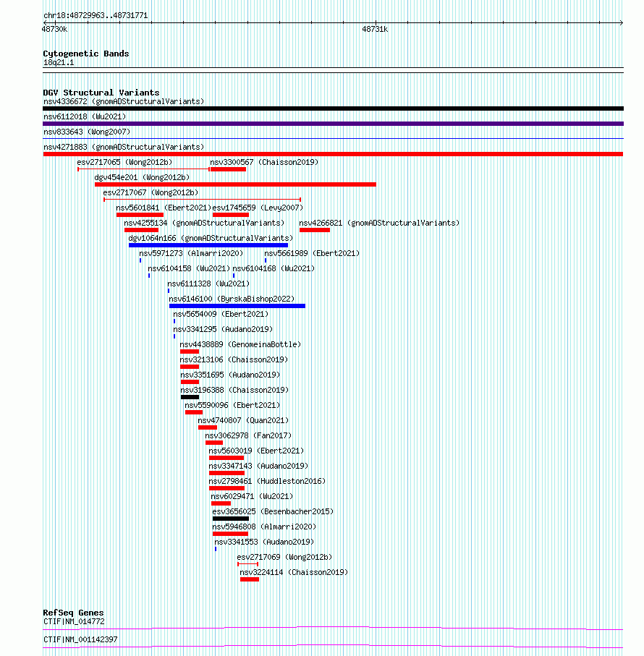Click the blue bar of dgv1064n166
This screenshot has width=644, height=656.
(x=208, y=245)
